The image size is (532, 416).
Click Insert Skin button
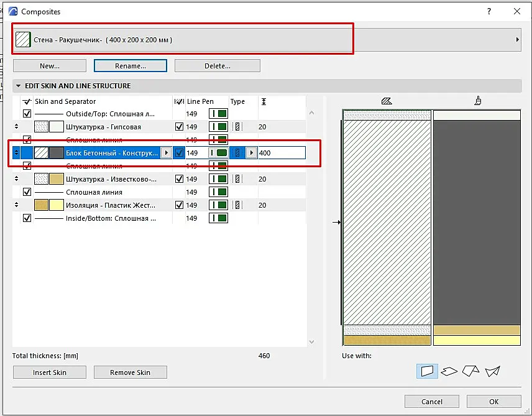(x=50, y=372)
